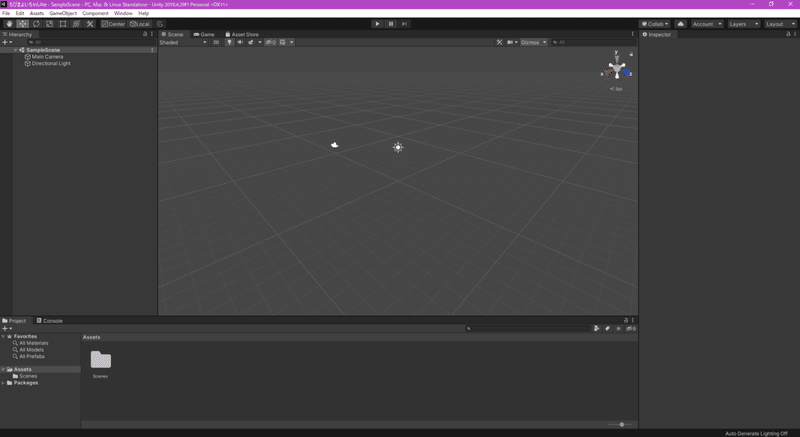Select Directional Light in Hierarchy
Viewport: 800px width, 437px height.
click(x=51, y=63)
